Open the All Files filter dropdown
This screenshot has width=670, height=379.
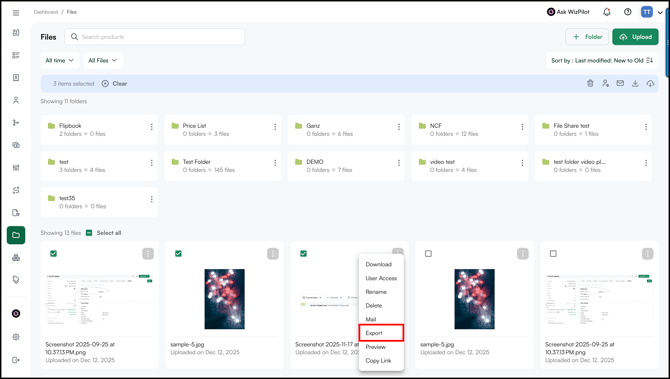click(103, 60)
